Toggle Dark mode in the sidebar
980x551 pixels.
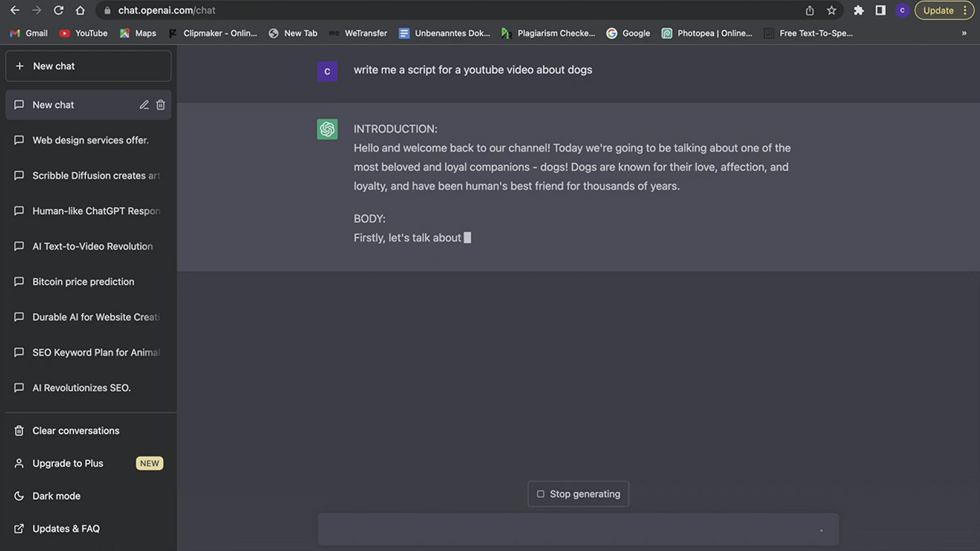click(x=56, y=496)
